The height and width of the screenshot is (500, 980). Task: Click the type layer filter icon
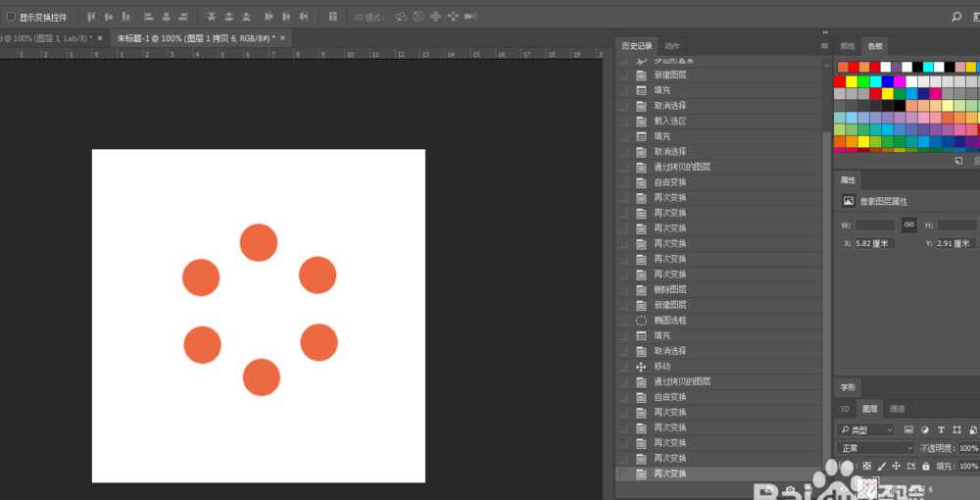(941, 429)
